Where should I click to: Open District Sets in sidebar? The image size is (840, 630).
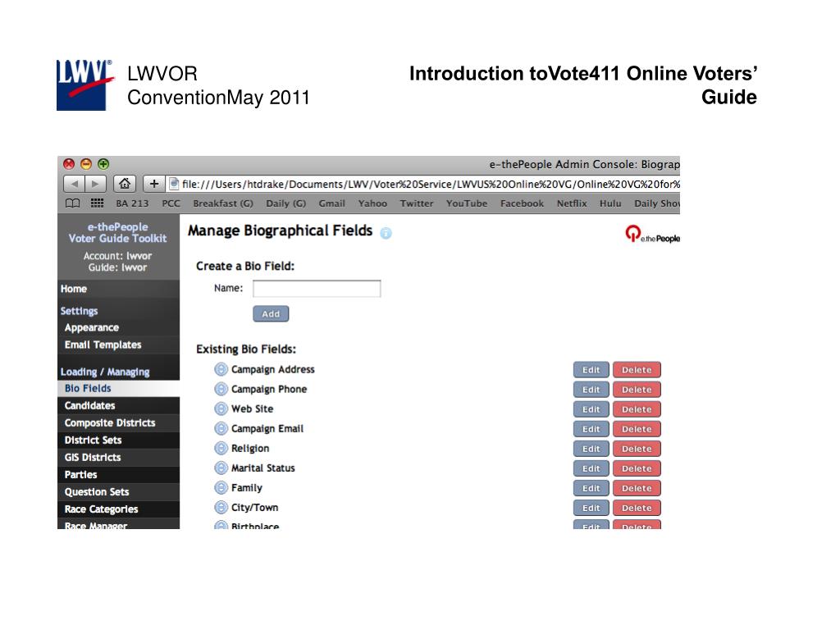coord(118,440)
